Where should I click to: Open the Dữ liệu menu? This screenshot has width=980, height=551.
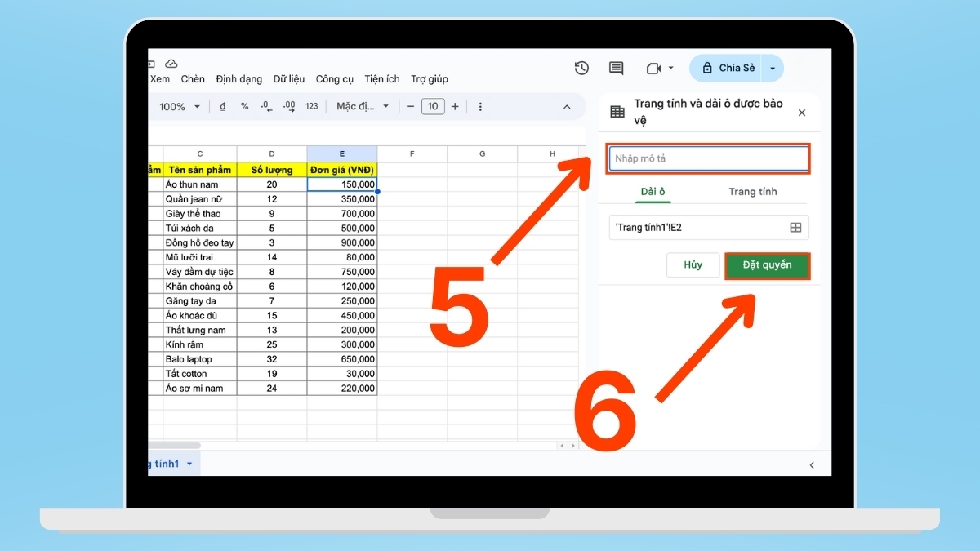(x=289, y=79)
